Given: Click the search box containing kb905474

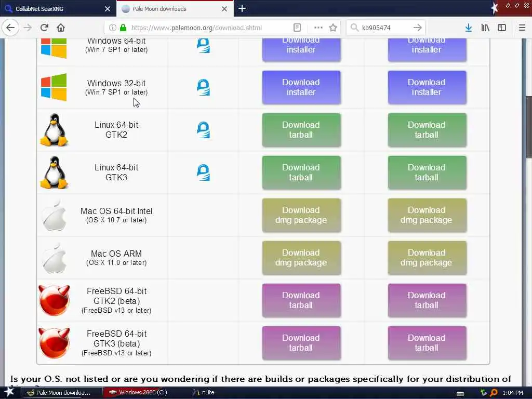Looking at the screenshot, I should pos(385,28).
